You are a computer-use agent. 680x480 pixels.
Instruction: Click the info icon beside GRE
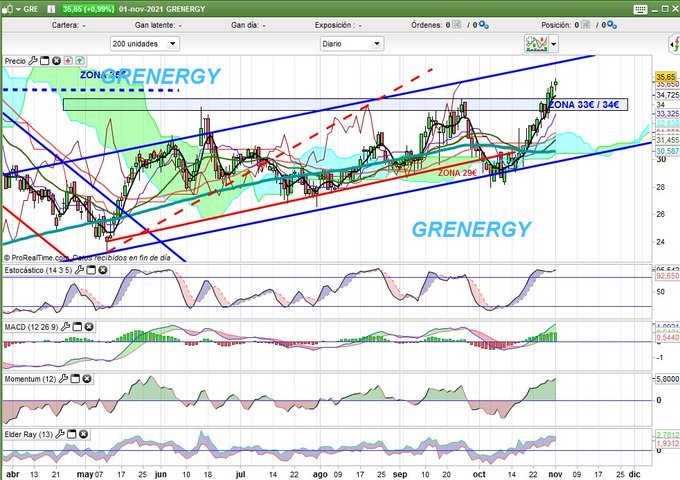pyautogui.click(x=51, y=9)
